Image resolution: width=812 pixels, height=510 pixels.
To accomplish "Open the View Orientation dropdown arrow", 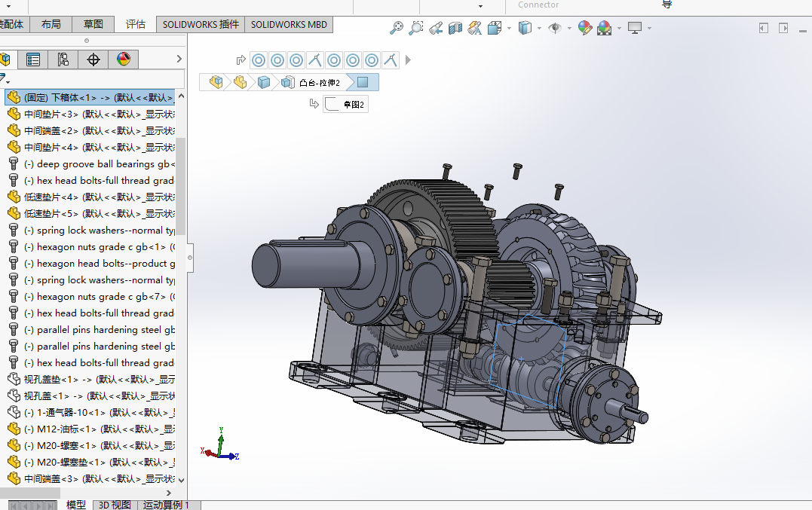I will [x=509, y=28].
